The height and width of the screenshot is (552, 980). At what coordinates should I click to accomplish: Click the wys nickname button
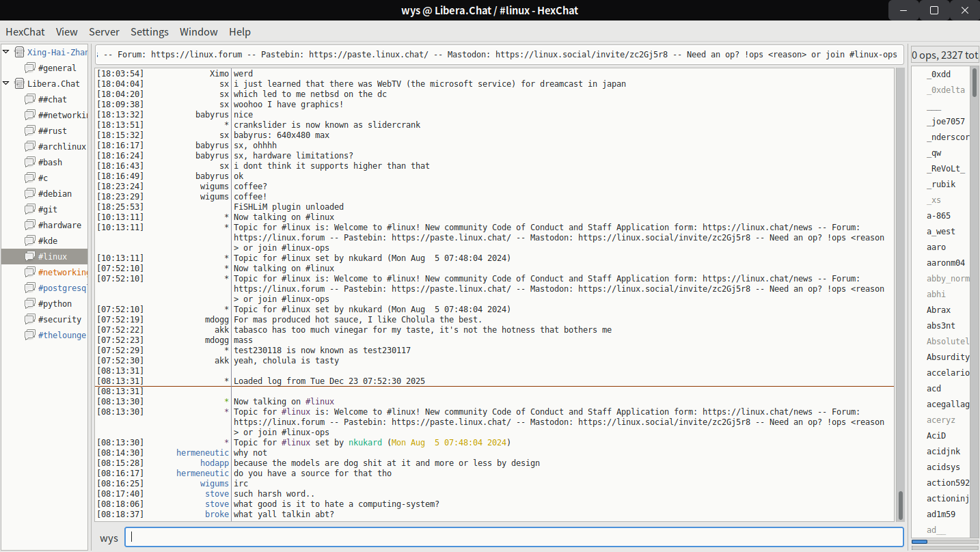(109, 538)
